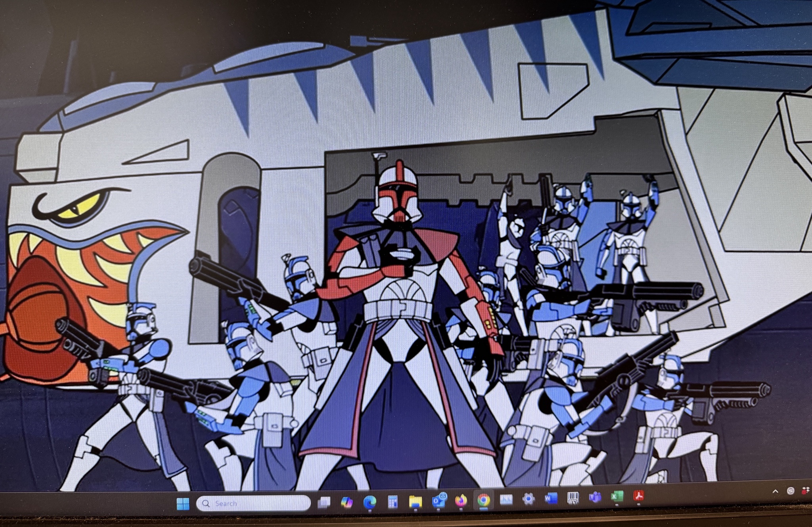The width and height of the screenshot is (812, 527).
Task: Open Microsoft Edge browser
Action: [370, 502]
